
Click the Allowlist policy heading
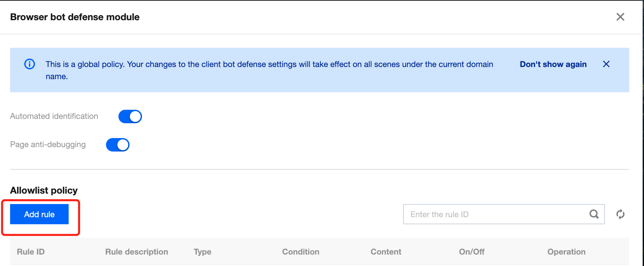(x=44, y=191)
